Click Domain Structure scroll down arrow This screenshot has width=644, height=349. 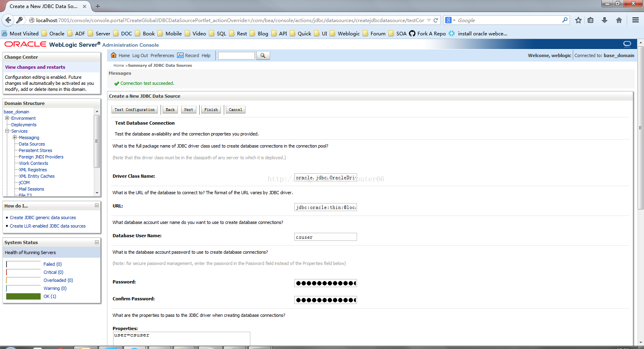[x=97, y=193]
